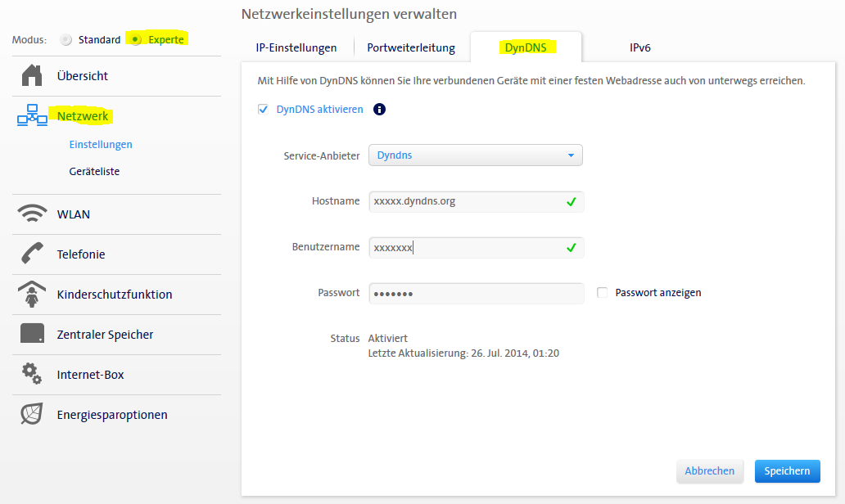Click the Energiesparoptionen leaf icon

32,414
